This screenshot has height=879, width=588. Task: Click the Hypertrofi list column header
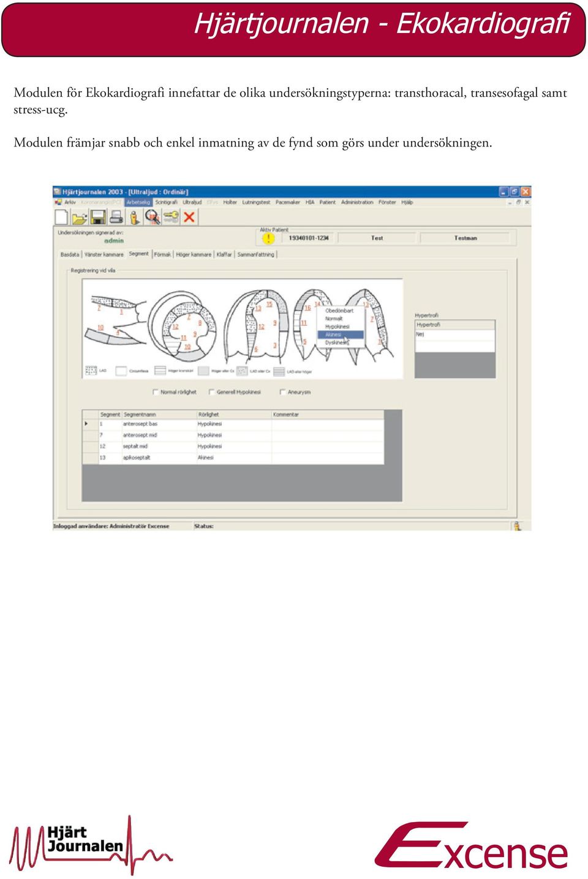click(x=455, y=325)
